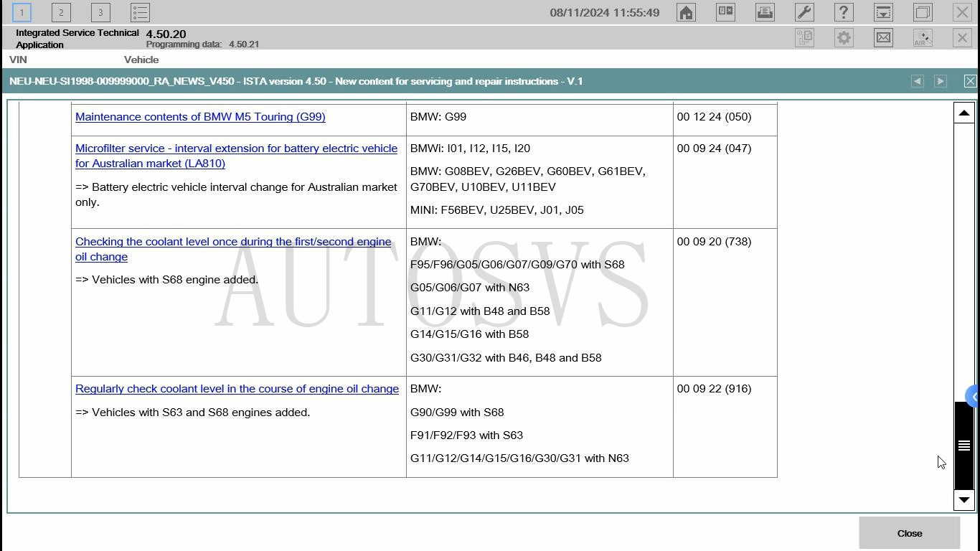Click BMWi: I01, I12, I15, I20 text

[x=470, y=149]
